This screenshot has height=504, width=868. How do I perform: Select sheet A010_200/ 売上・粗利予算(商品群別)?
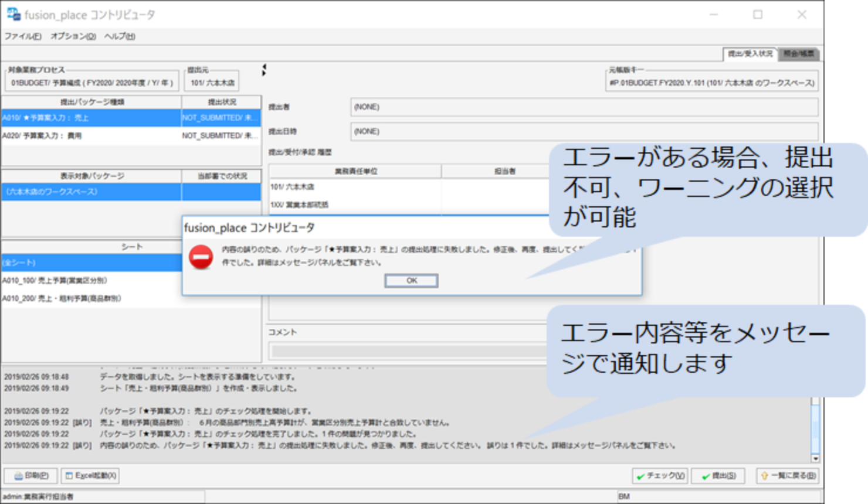tap(91, 298)
